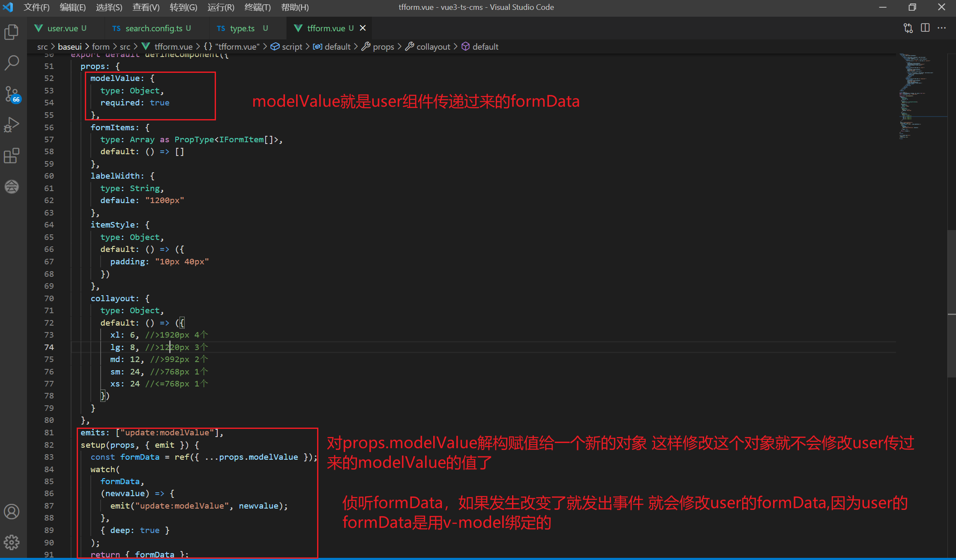Click the last default breadcrumb segment
This screenshot has height=560, width=956.
[480, 47]
